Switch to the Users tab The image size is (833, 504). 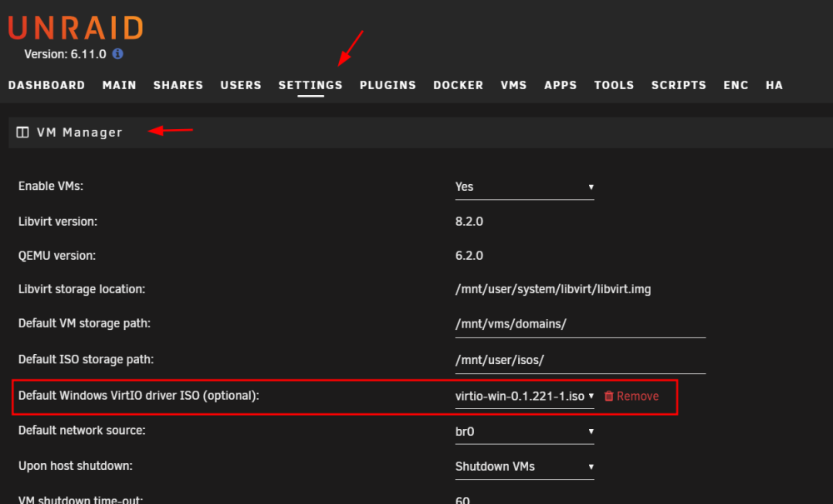tap(242, 85)
